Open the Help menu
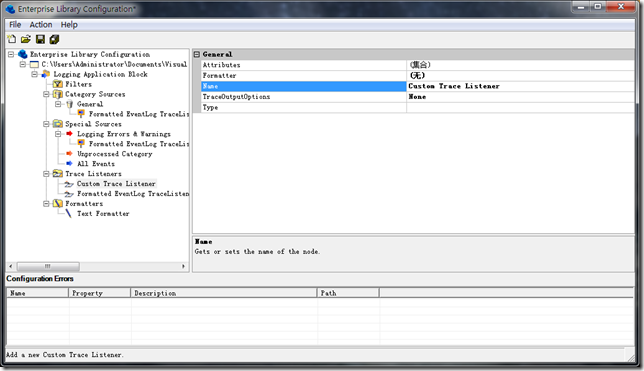The width and height of the screenshot is (644, 371). [69, 25]
